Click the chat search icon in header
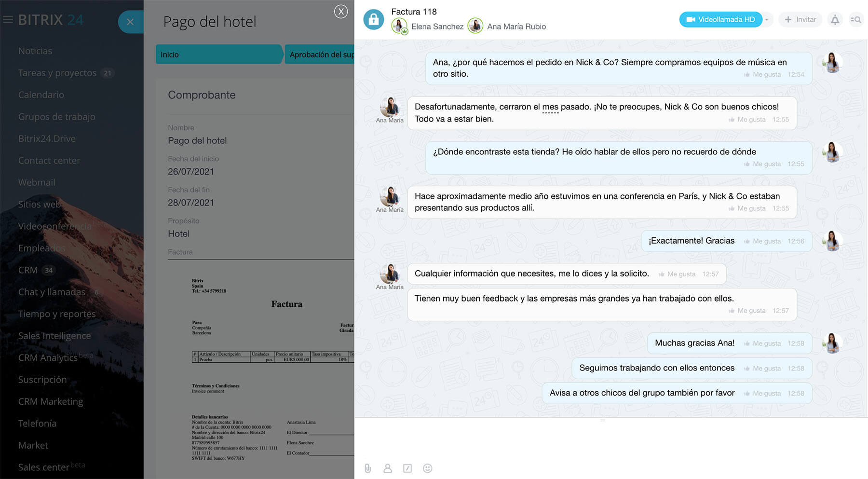 pyautogui.click(x=856, y=20)
